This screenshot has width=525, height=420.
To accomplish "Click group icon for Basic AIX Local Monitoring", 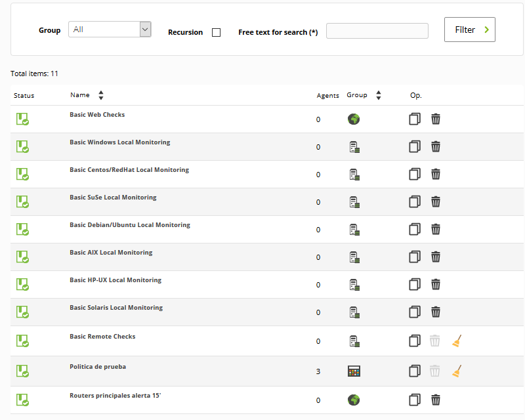I will (354, 257).
